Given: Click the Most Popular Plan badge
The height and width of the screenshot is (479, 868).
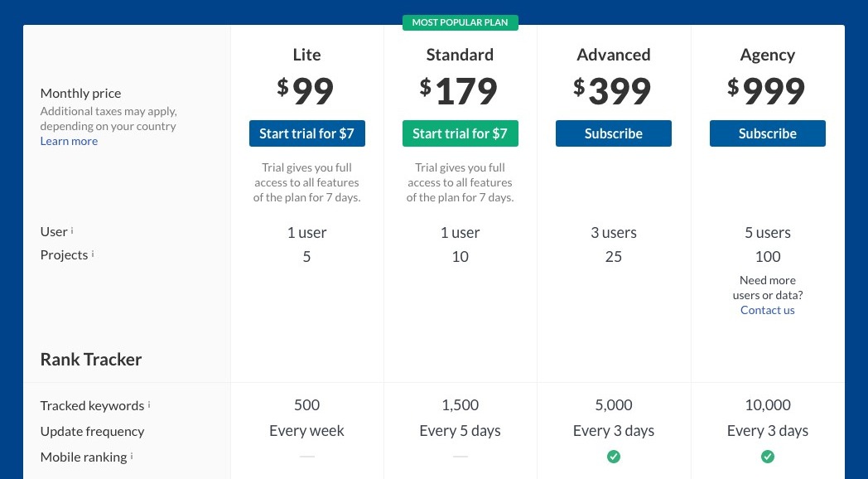Looking at the screenshot, I should pyautogui.click(x=460, y=22).
